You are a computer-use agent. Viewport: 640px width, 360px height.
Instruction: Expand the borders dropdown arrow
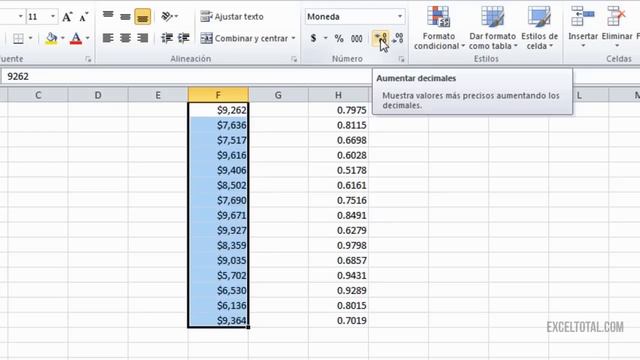coord(31,38)
